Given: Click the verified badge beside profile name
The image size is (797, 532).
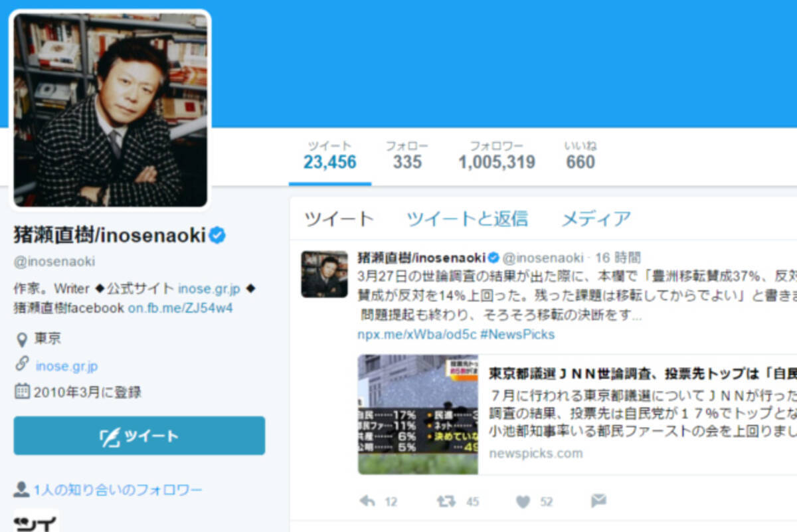Looking at the screenshot, I should (218, 235).
